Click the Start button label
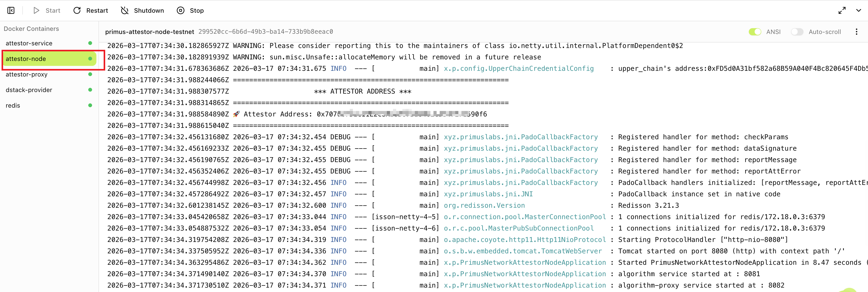Viewport: 868px width, 292px height. tap(53, 10)
